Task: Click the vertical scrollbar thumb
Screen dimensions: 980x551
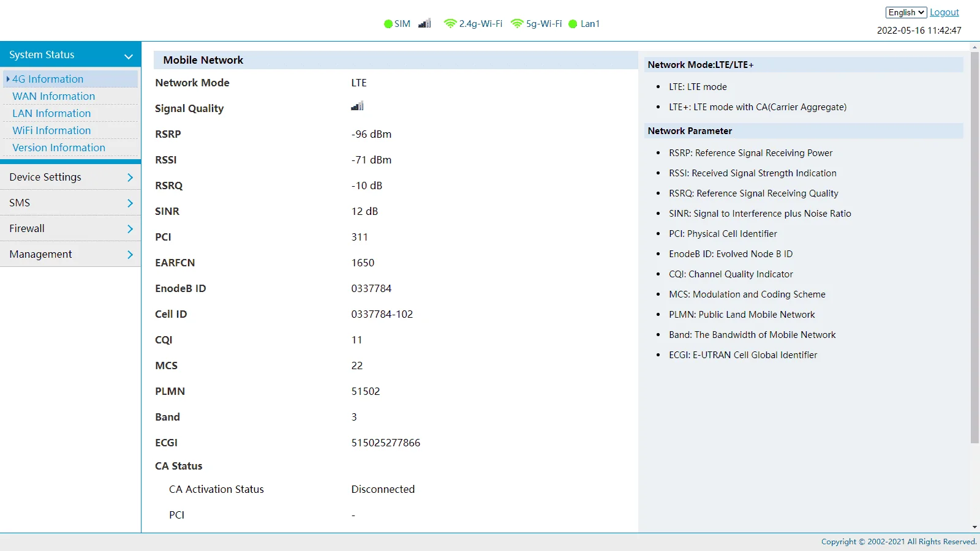Action: coord(974,247)
